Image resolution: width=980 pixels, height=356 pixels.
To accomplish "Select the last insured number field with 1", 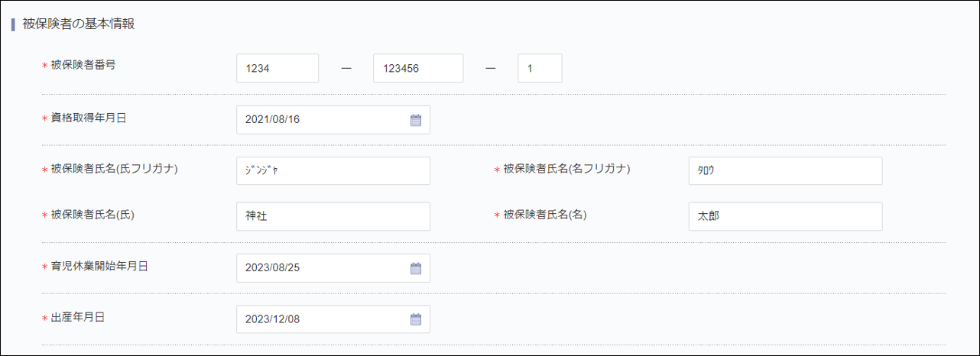I will click(x=540, y=68).
